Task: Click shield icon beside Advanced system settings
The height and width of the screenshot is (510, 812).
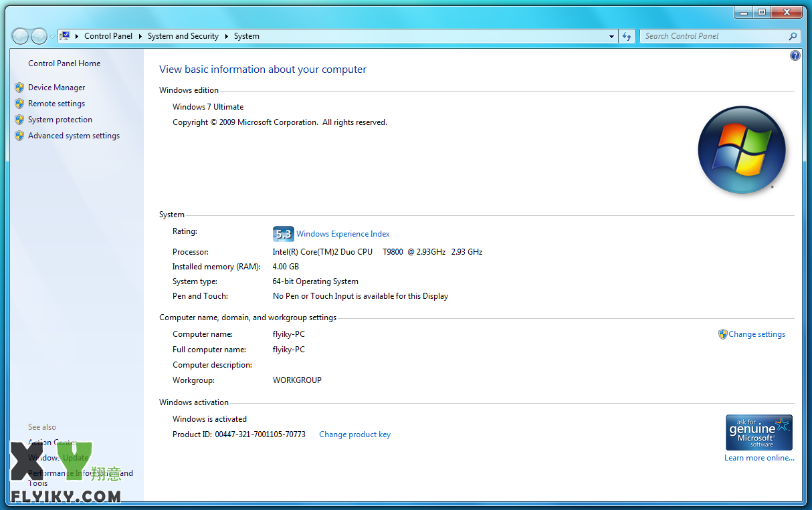Action: [19, 136]
